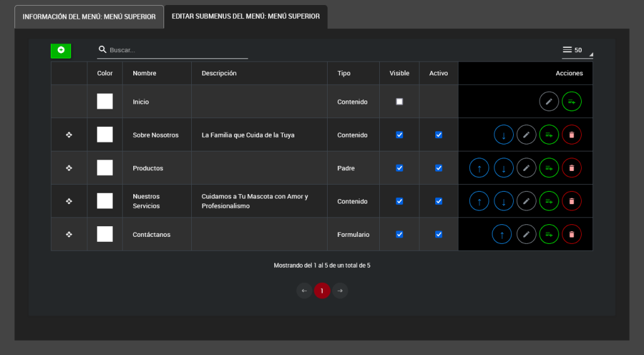Screen dimensions: 644x355
Task: Sort table by Nombre column header
Action: pyautogui.click(x=145, y=74)
